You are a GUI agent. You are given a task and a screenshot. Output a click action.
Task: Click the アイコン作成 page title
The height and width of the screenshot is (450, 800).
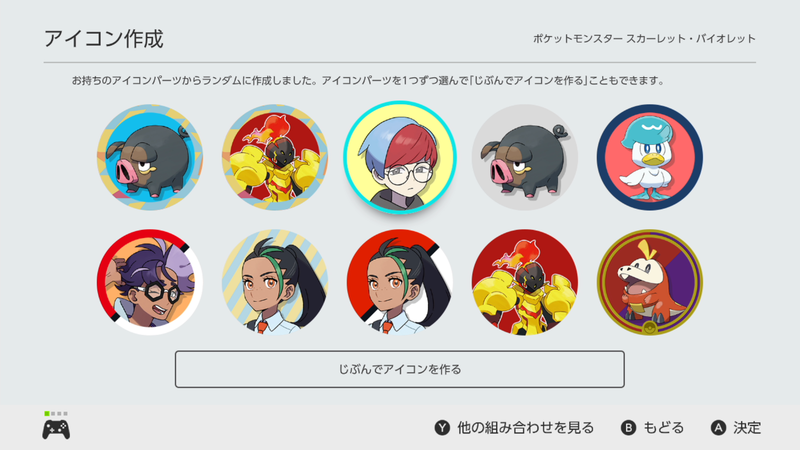tap(104, 39)
